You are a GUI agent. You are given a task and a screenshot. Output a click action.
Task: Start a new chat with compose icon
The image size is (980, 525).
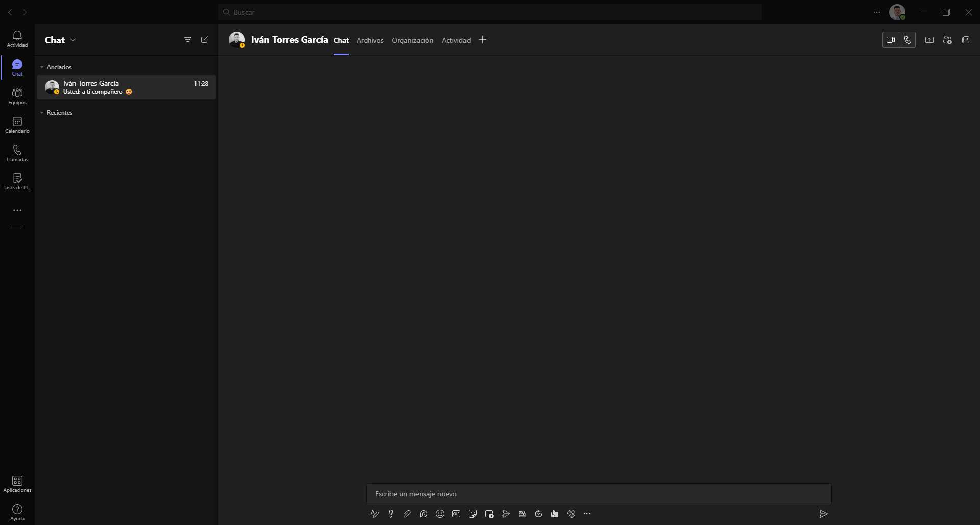[204, 40]
